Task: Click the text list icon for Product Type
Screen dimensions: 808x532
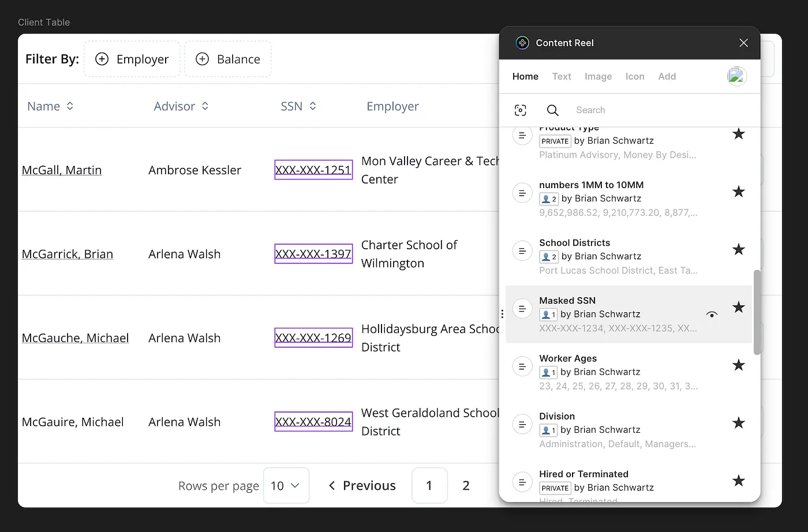Action: coord(522,136)
